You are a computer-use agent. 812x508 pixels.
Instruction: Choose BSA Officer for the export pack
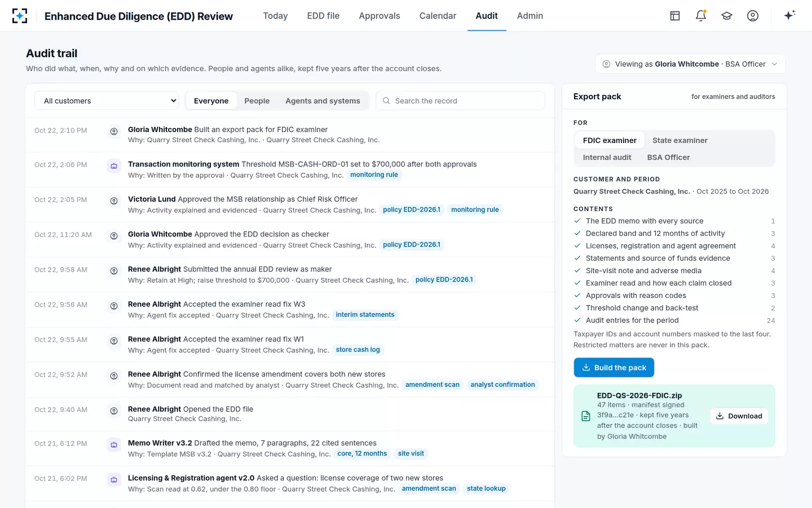[668, 157]
